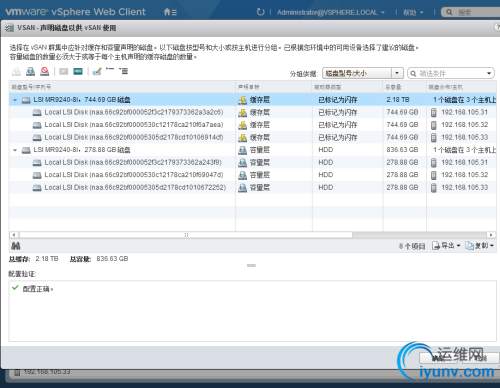Sort by the disk distribution/host column header

point(461,87)
